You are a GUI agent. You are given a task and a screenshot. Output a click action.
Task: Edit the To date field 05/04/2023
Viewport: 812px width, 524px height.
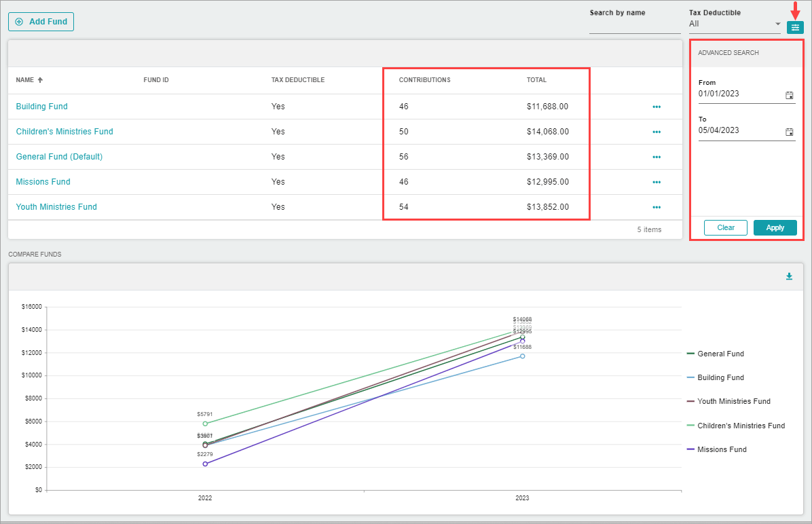(741, 130)
